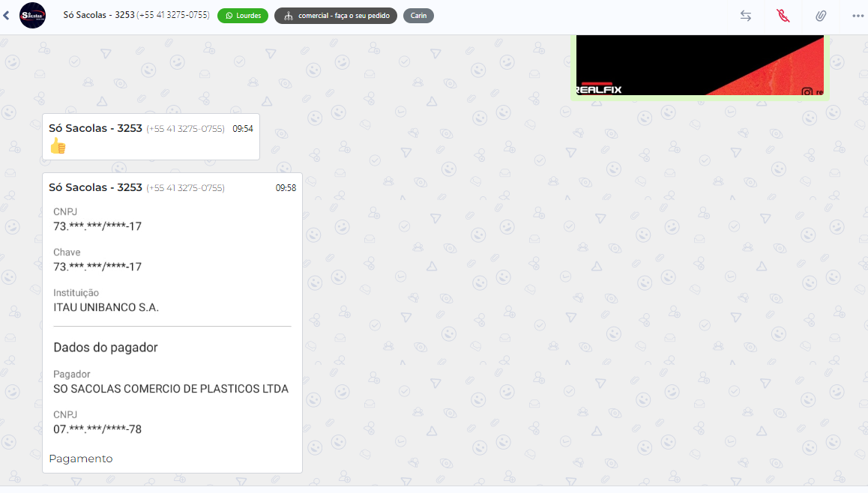The width and height of the screenshot is (868, 493).
Task: Open the three-dot more options menu
Action: (858, 16)
